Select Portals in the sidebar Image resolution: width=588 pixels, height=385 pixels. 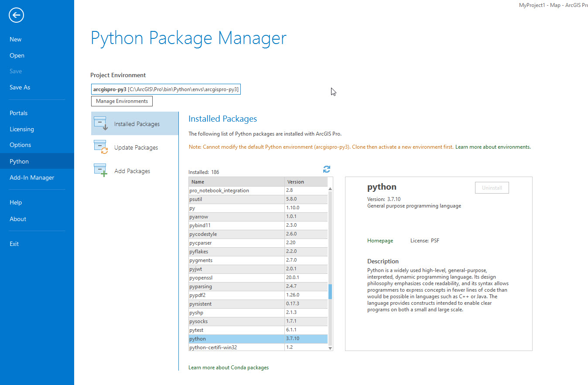coord(19,113)
